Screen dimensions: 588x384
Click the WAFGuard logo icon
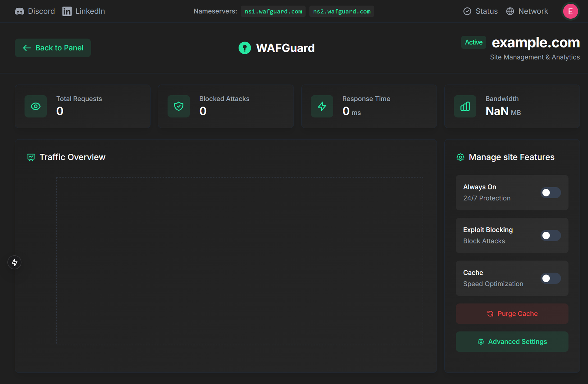coord(245,48)
